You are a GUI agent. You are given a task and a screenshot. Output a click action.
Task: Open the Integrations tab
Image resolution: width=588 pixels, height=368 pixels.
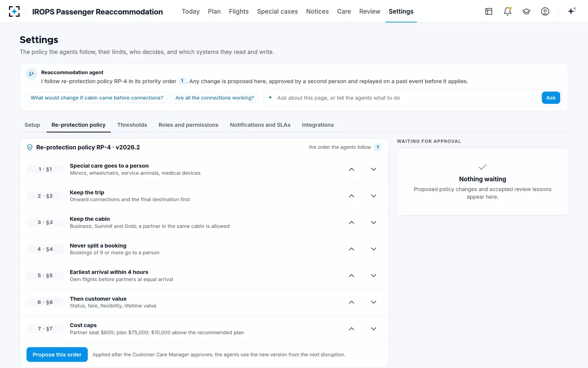tap(318, 125)
